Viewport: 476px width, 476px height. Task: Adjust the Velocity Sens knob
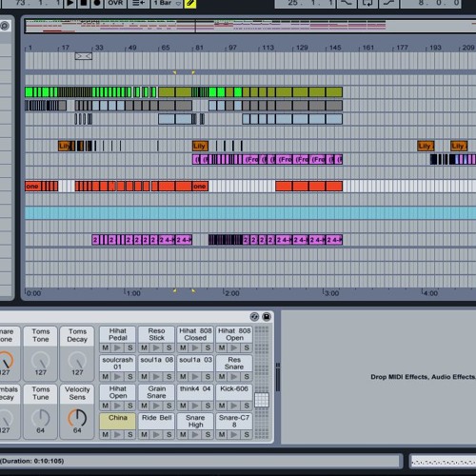click(x=77, y=418)
